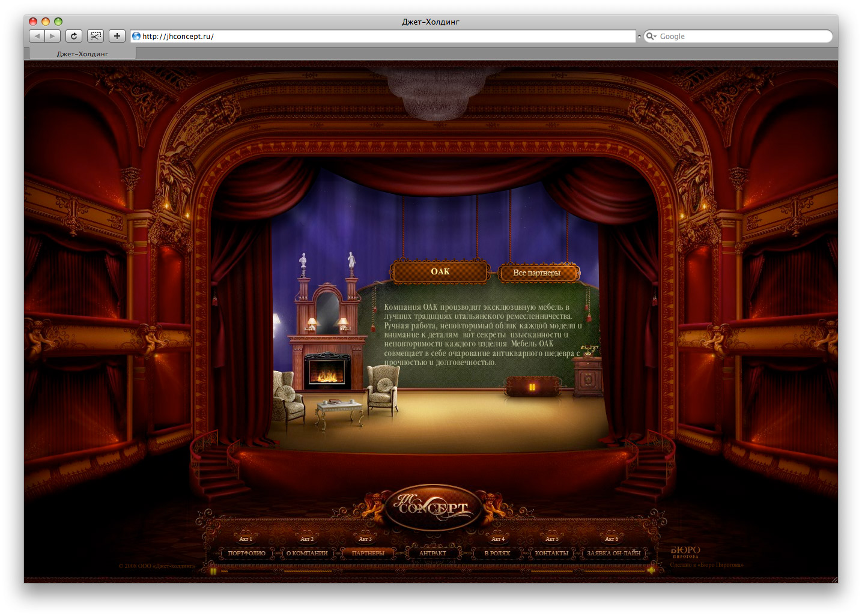
Task: Go to the АНТРАКТ section
Action: click(433, 553)
